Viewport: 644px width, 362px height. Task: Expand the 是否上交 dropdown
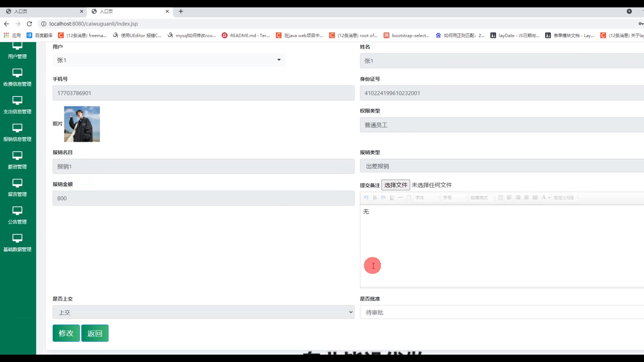(x=203, y=312)
